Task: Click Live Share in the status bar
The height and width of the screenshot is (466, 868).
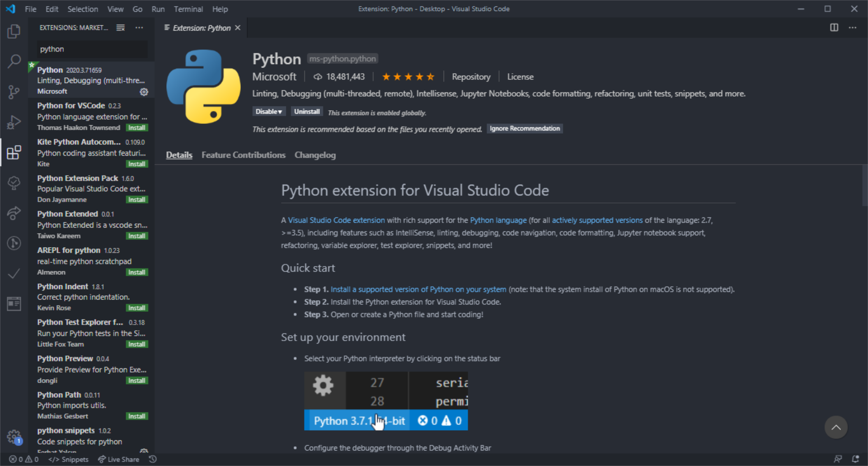Action: (x=118, y=459)
